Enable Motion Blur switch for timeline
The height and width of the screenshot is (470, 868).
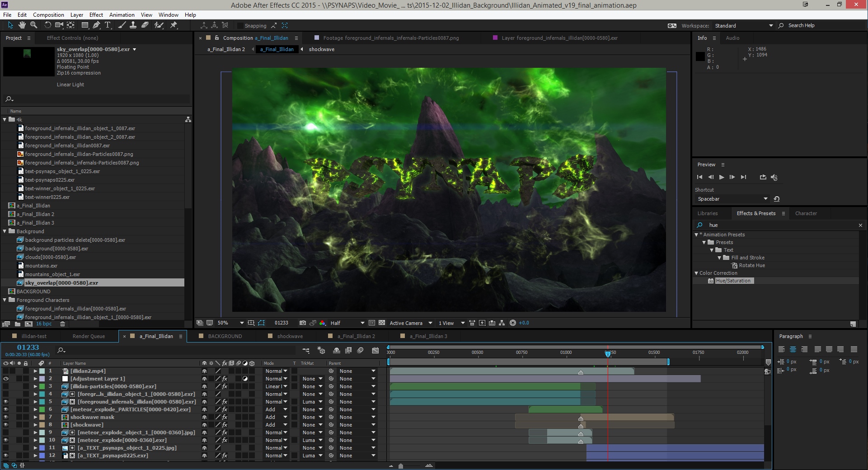(x=360, y=350)
